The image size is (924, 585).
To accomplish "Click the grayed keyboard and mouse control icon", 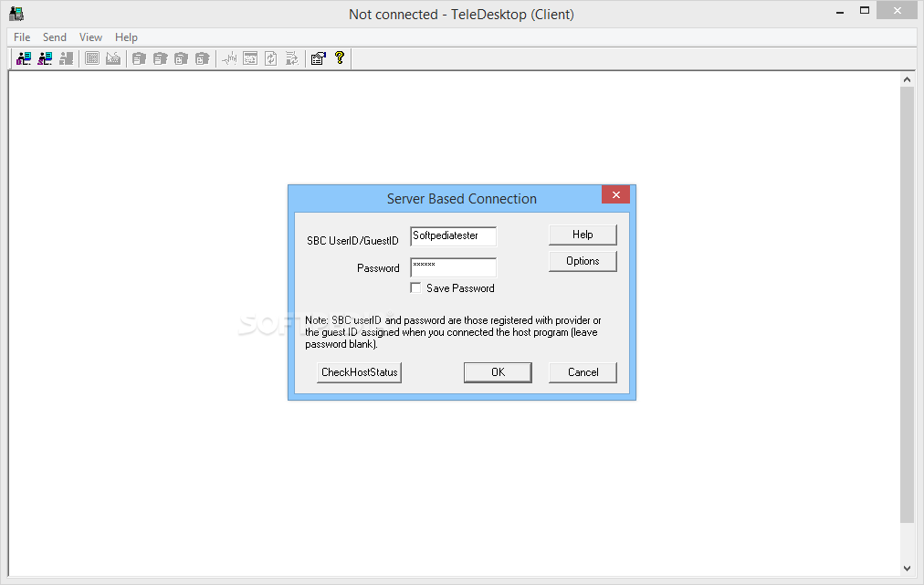I will pyautogui.click(x=113, y=58).
